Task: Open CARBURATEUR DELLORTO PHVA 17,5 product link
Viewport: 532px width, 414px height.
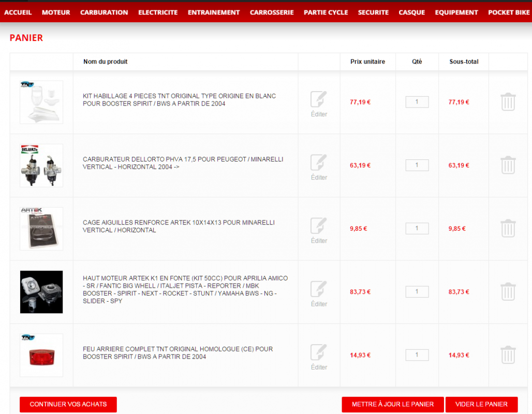Action: (x=183, y=163)
